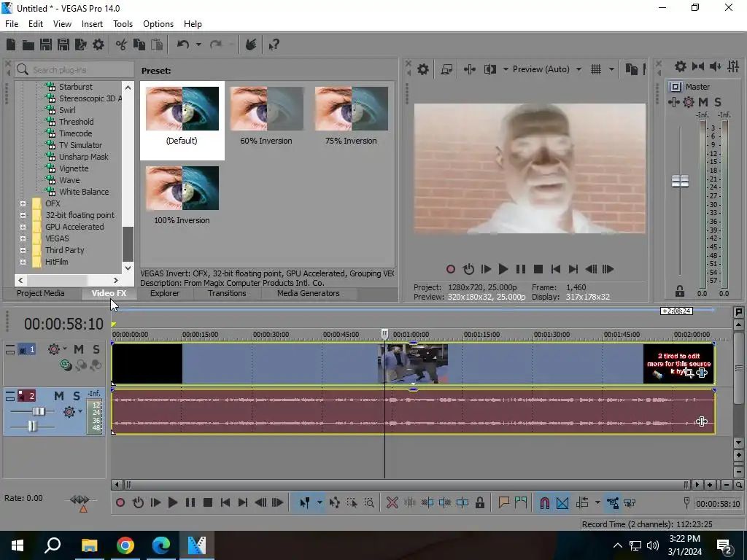Open mixing console from master panel
This screenshot has width=747, height=560.
pyautogui.click(x=732, y=66)
